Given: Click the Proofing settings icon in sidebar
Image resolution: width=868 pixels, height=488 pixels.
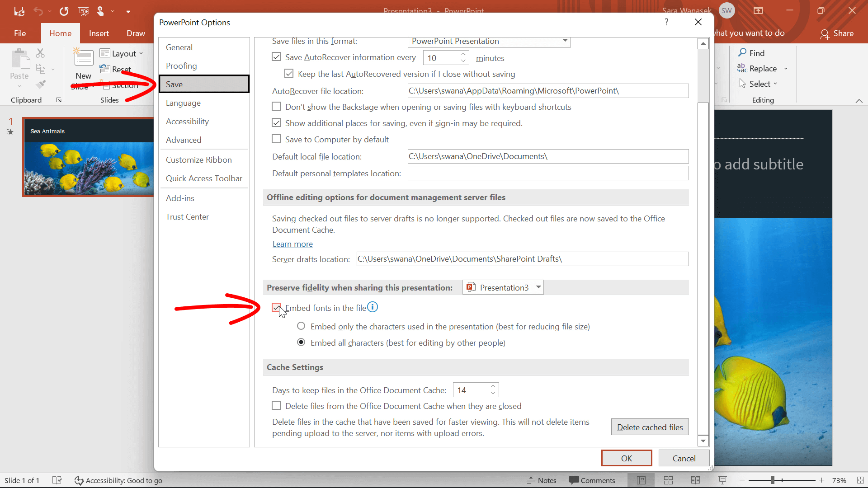Looking at the screenshot, I should [x=181, y=66].
